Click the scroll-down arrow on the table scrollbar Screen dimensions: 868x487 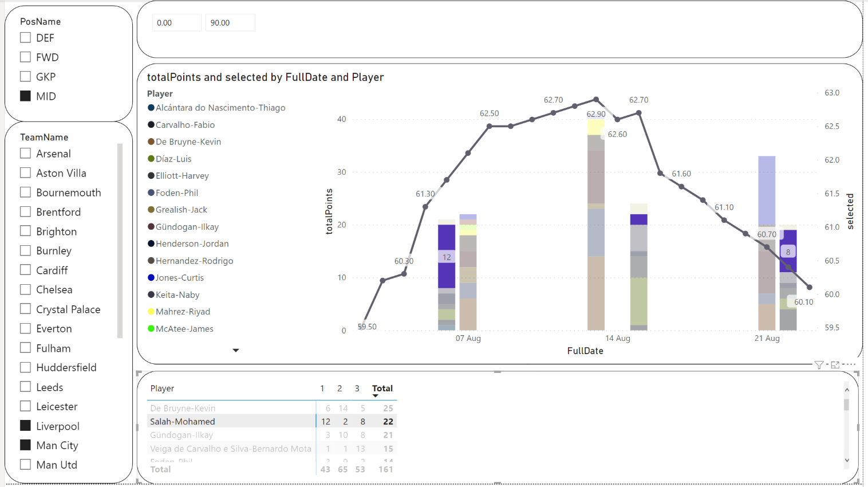(848, 460)
